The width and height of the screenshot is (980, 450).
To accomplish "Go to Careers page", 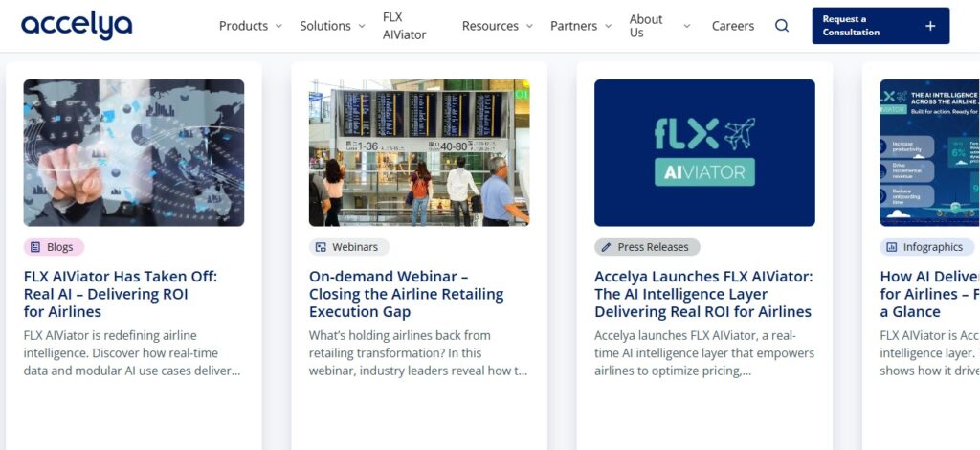I will pos(733,26).
